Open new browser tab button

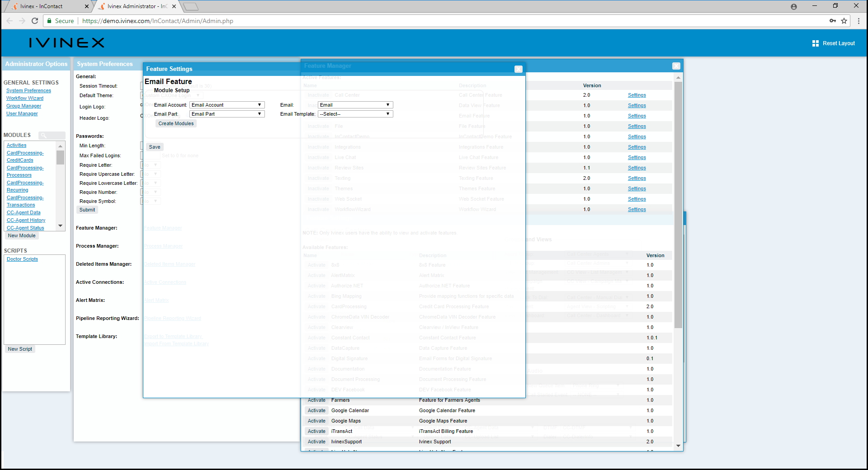click(x=191, y=6)
